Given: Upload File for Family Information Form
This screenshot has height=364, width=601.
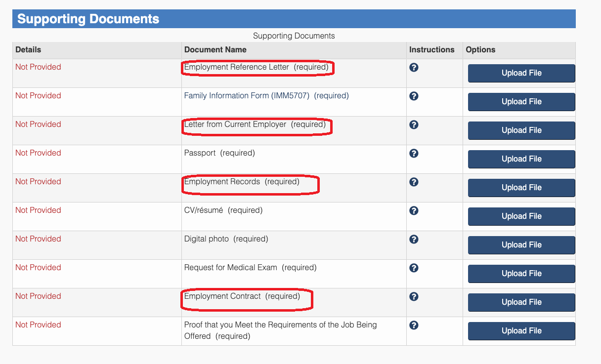Looking at the screenshot, I should pyautogui.click(x=521, y=102).
